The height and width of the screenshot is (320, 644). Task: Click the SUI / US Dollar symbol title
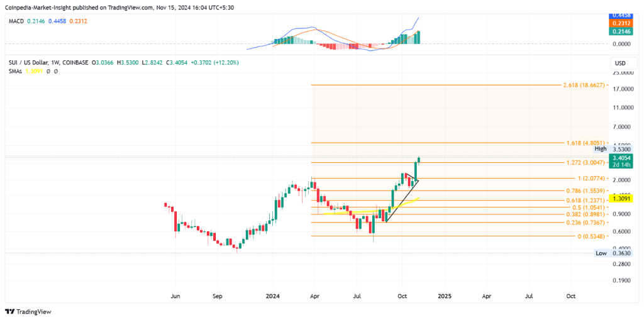(30, 63)
